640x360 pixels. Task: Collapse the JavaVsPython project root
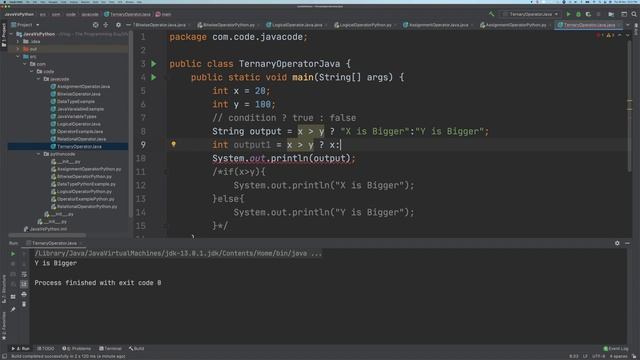(11, 34)
